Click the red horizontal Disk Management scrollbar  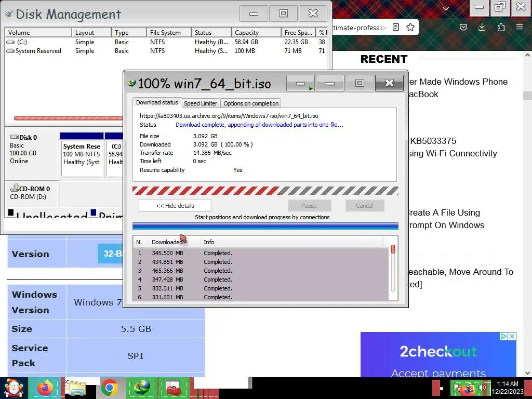click(x=68, y=118)
